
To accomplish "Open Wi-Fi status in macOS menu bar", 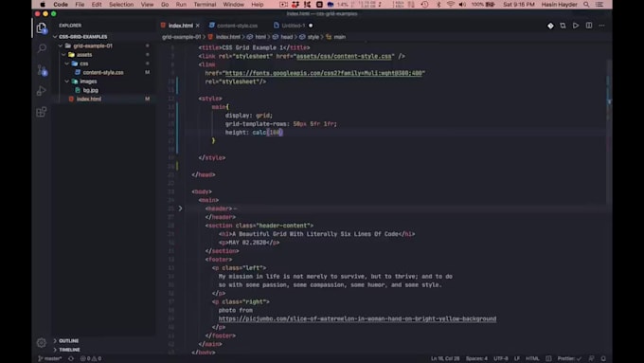I will point(451,5).
